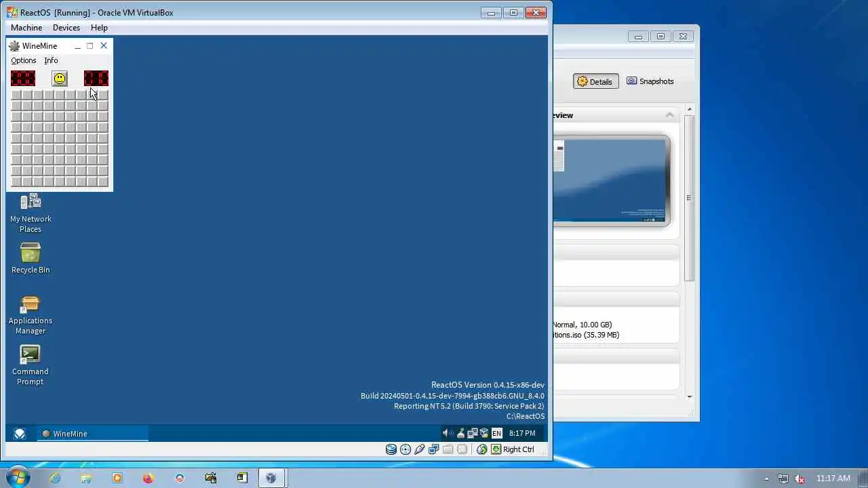Screen dimensions: 868x488
Task: Click the mouse integration status bar icon
Action: click(482, 449)
